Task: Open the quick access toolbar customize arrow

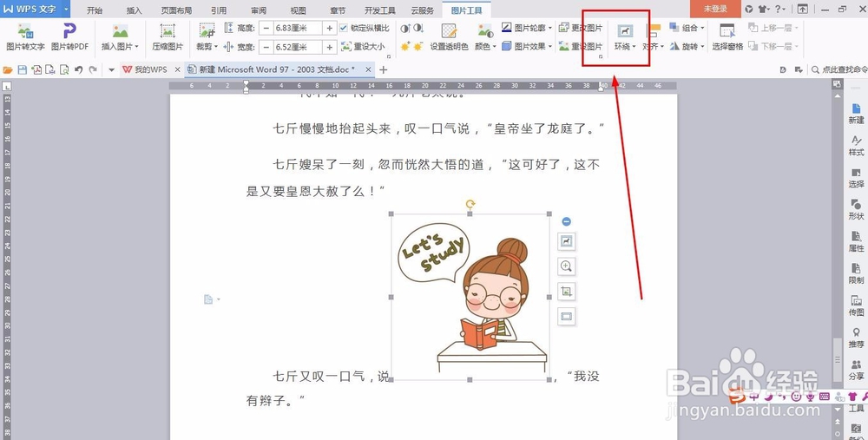Action: click(111, 69)
